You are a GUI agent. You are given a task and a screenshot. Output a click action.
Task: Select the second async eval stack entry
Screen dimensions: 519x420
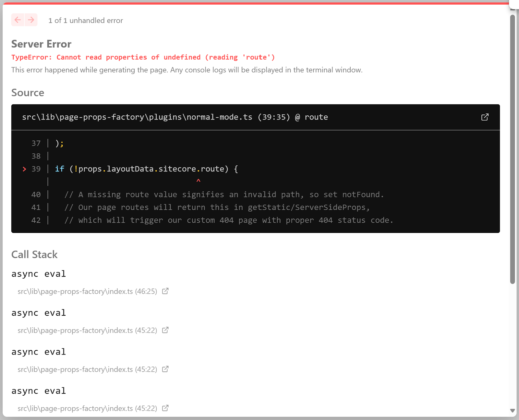coord(39,313)
